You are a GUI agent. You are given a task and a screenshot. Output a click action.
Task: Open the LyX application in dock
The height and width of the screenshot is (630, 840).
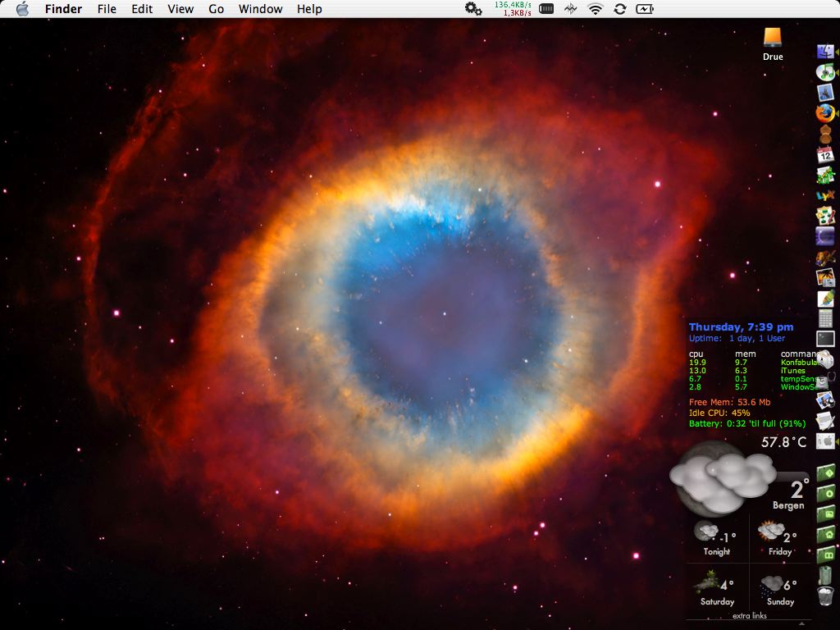[x=825, y=195]
